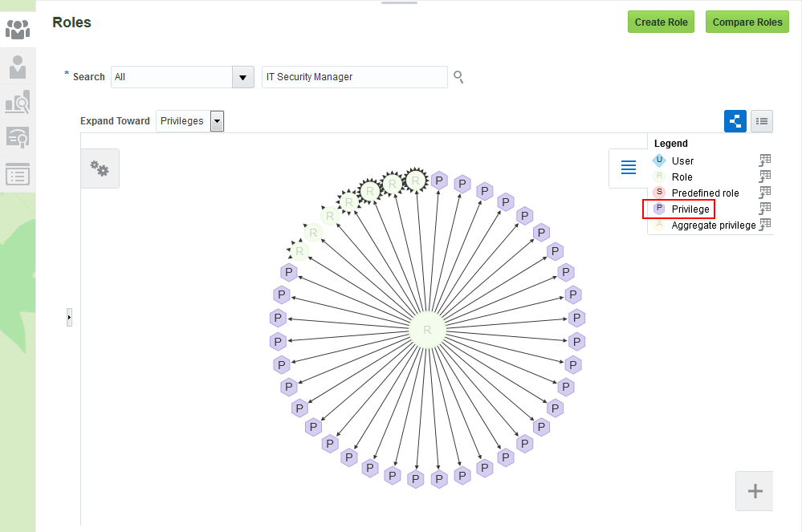Open the graph control gears panel

point(100,169)
